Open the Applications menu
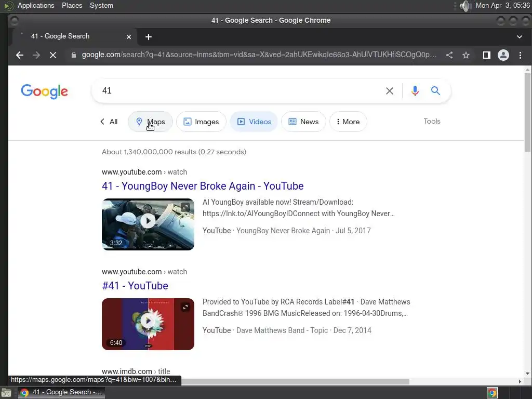This screenshot has height=399, width=532. pyautogui.click(x=36, y=5)
